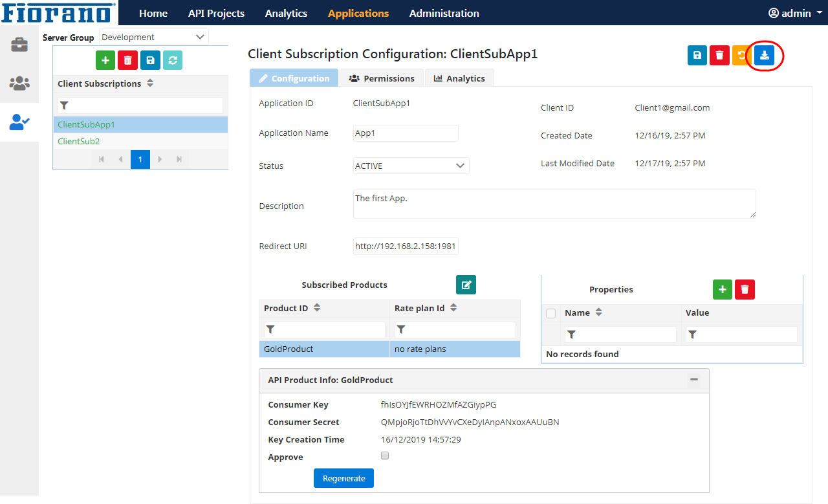Go to previous page of subscriptions
Image resolution: width=828 pixels, height=504 pixels.
click(121, 159)
